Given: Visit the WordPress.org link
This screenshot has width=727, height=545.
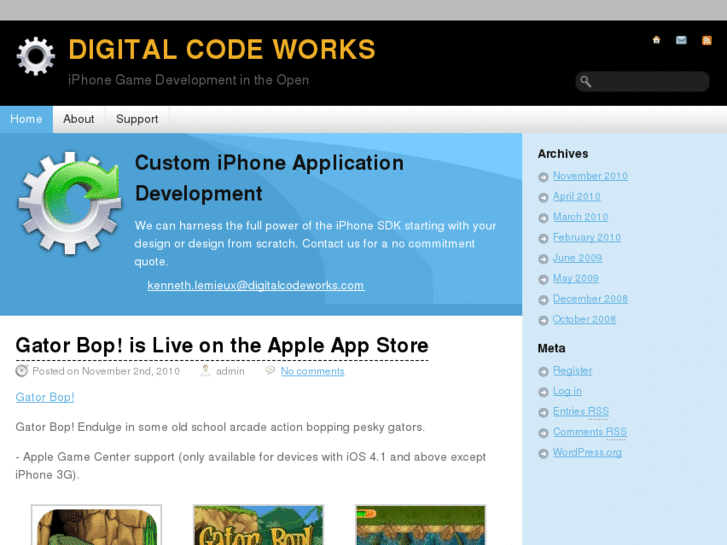Looking at the screenshot, I should pyautogui.click(x=587, y=452).
